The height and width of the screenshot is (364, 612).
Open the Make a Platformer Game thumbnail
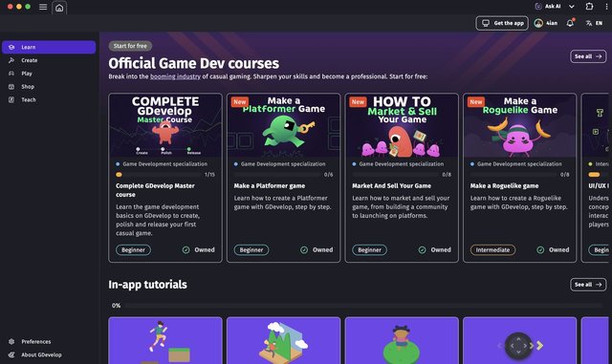[x=283, y=125]
